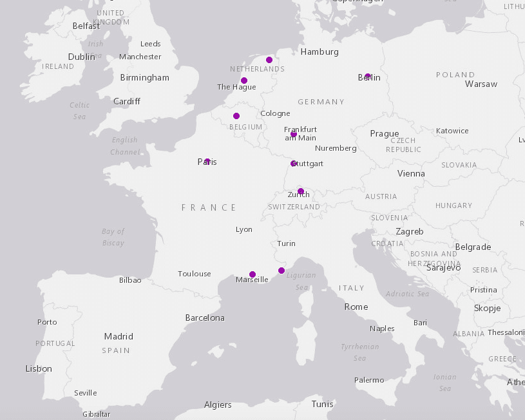The image size is (525, 420).
Task: Click the Vienna city label
Action: tap(411, 173)
